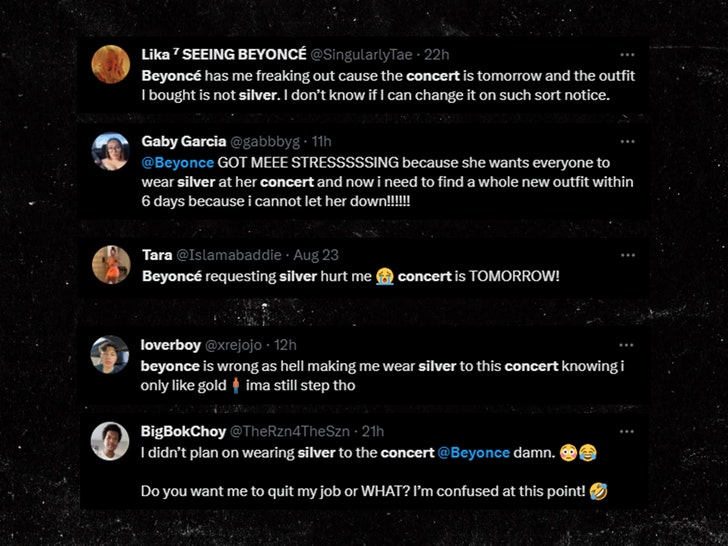The image size is (728, 546).
Task: Open more options on Lika's tweet
Action: [627, 55]
